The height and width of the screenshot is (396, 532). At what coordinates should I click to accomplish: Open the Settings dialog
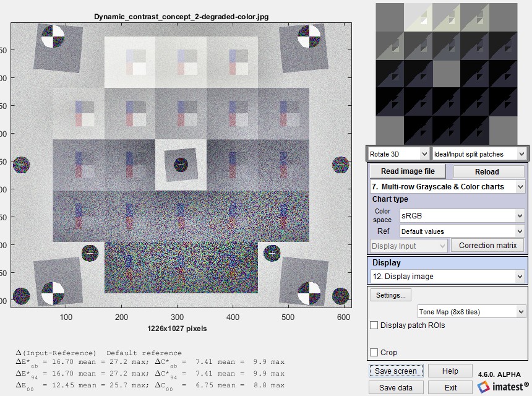pyautogui.click(x=390, y=295)
